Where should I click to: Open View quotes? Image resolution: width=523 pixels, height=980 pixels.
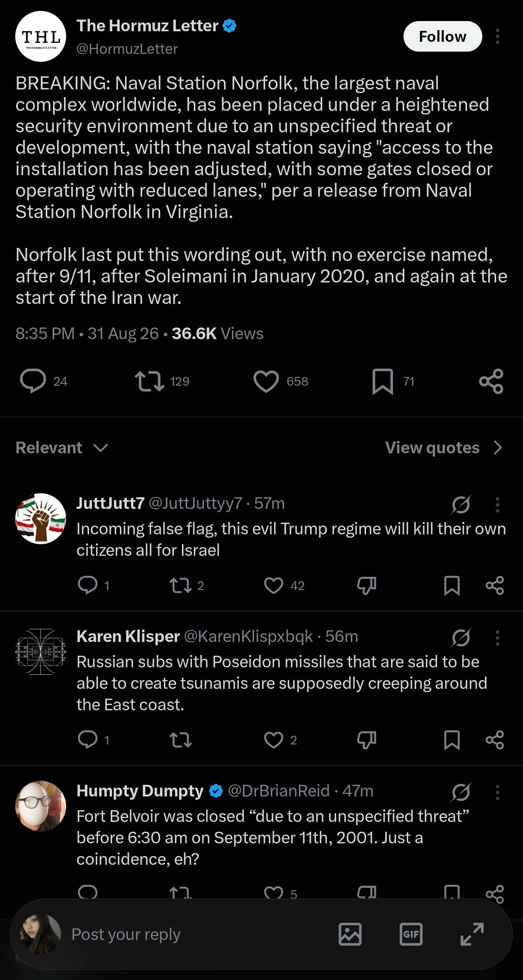444,448
